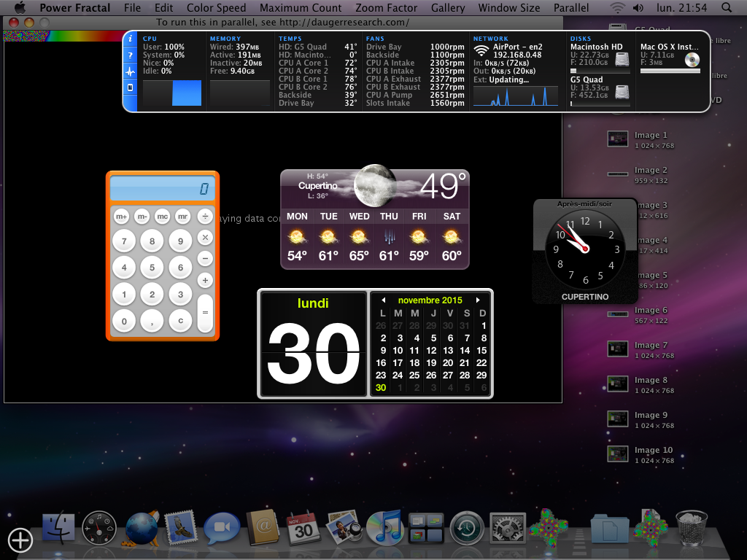This screenshot has height=560, width=747.
Task: Select Image 7 thumbnail on desktop
Action: [617, 349]
